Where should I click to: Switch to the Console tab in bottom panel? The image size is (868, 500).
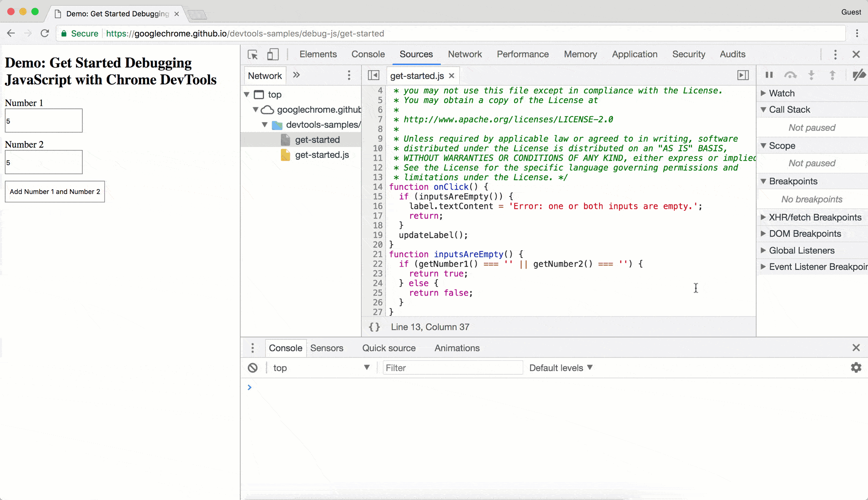[x=286, y=347]
